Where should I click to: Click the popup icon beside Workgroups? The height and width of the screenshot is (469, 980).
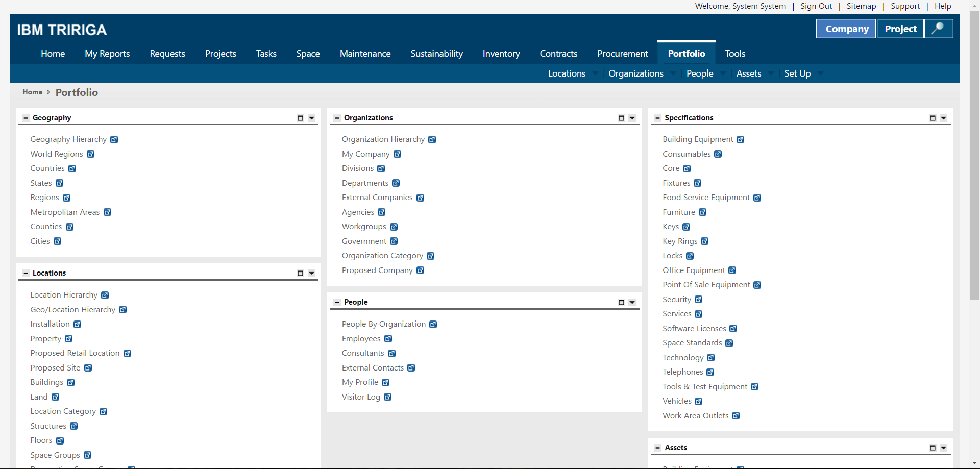click(394, 227)
